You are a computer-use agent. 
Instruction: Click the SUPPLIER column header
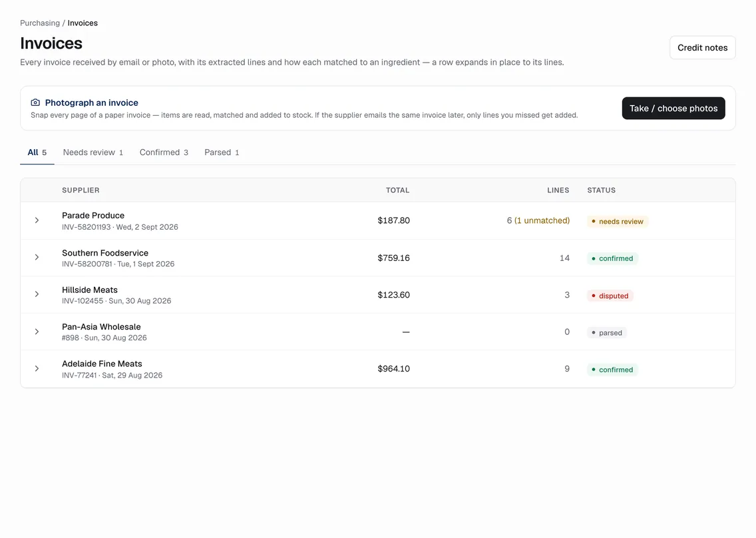[81, 190]
